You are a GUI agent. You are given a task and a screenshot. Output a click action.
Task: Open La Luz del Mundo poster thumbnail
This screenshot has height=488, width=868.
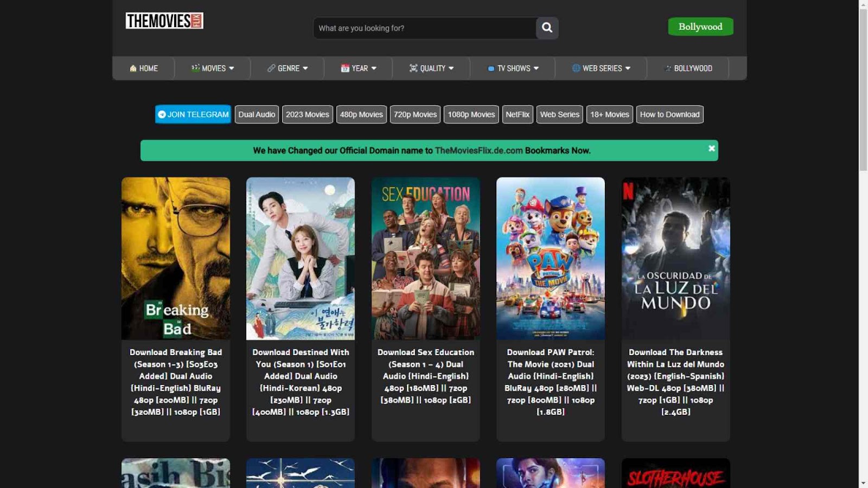click(676, 258)
